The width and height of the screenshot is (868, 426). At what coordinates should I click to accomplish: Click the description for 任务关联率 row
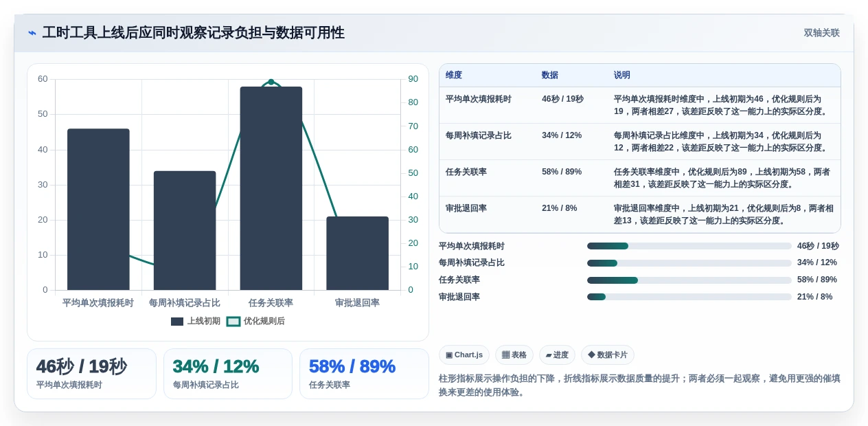pyautogui.click(x=722, y=178)
